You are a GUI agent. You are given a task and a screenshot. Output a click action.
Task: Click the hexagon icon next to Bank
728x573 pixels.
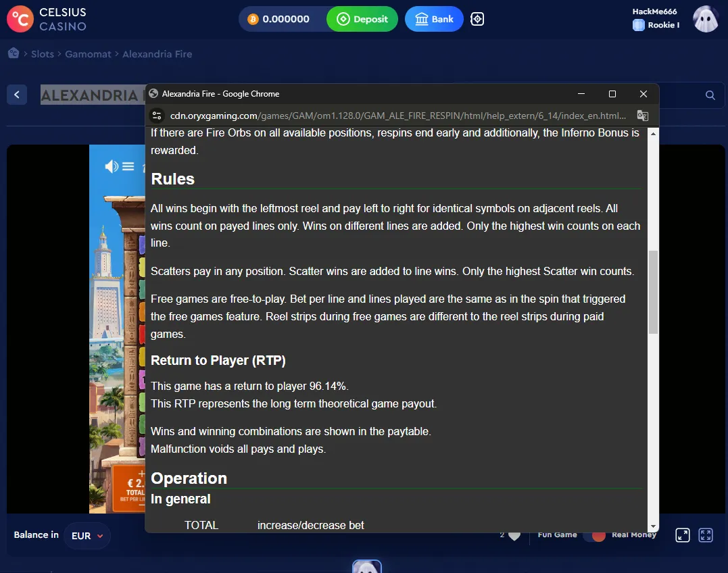coord(477,19)
